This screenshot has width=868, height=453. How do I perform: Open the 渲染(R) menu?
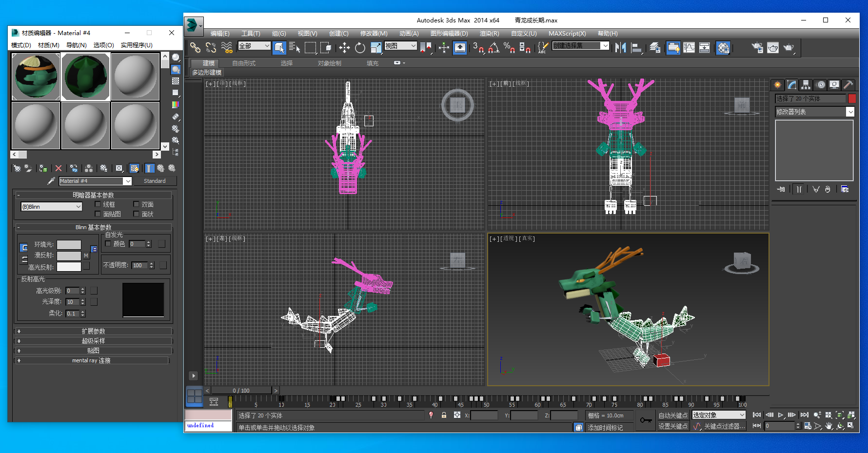pos(489,34)
